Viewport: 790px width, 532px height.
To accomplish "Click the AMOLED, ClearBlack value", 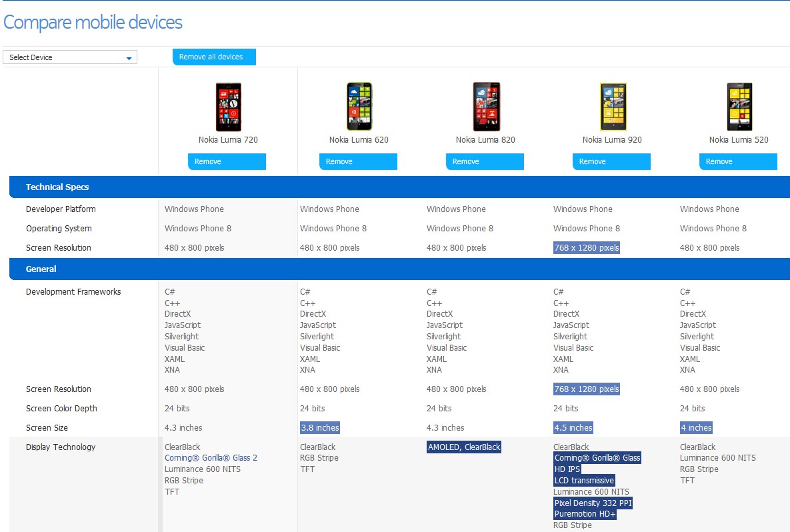I will coord(464,447).
